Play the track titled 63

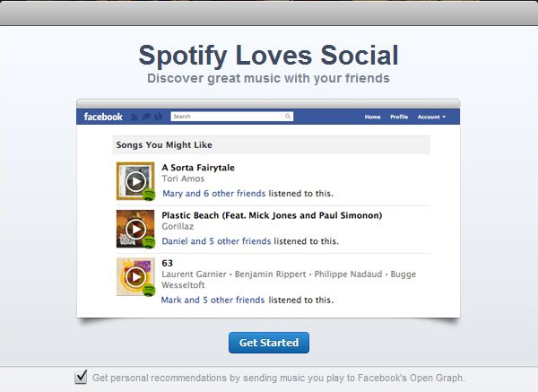[135, 276]
